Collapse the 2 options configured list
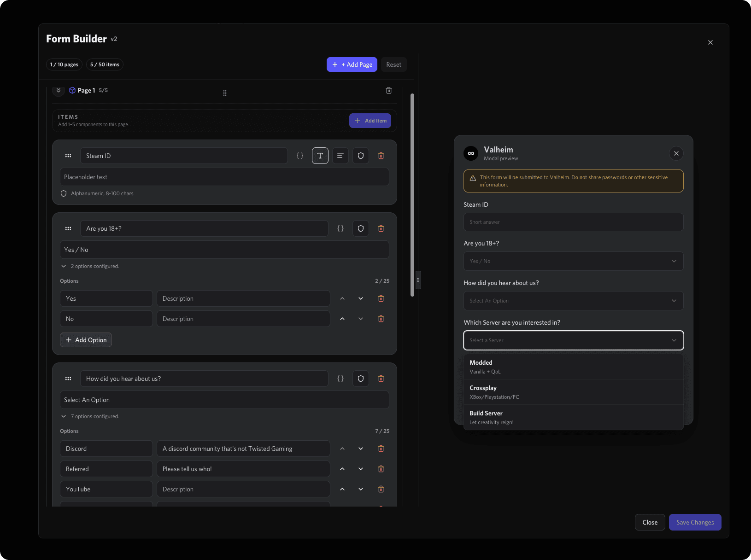Image resolution: width=751 pixels, height=560 pixels. [x=64, y=266]
